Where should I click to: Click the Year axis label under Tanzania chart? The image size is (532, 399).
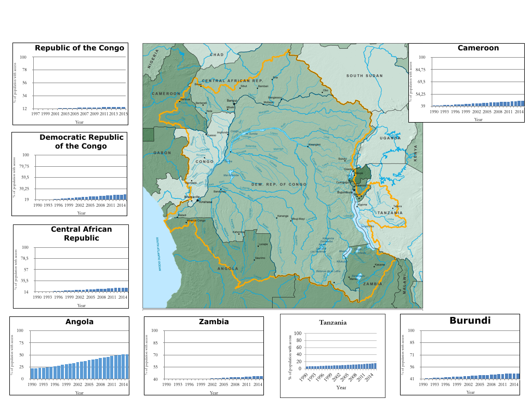(x=341, y=387)
